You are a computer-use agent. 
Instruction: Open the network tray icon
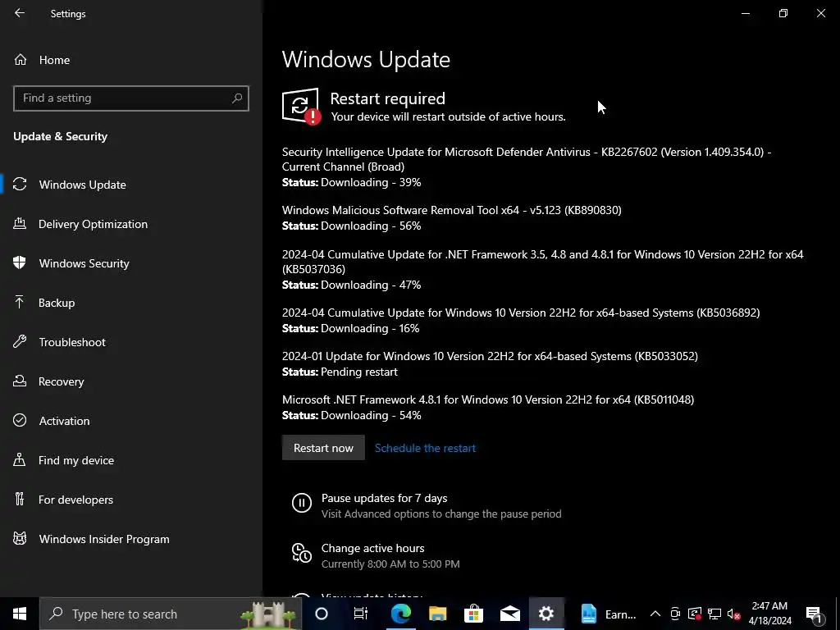(714, 614)
